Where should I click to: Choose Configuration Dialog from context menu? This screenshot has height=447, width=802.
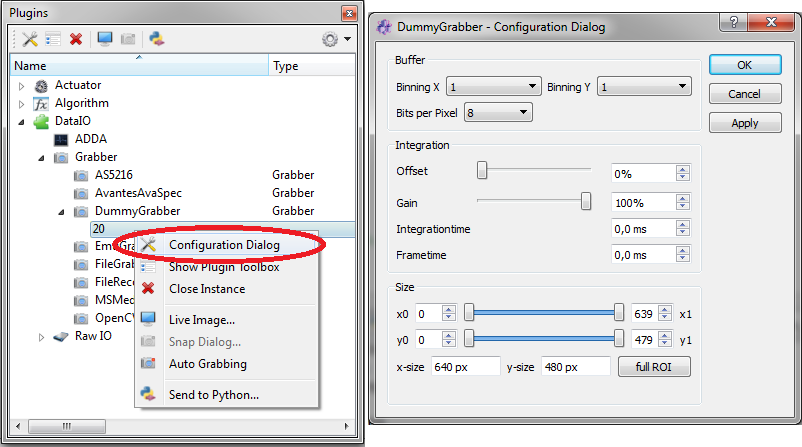tap(226, 245)
